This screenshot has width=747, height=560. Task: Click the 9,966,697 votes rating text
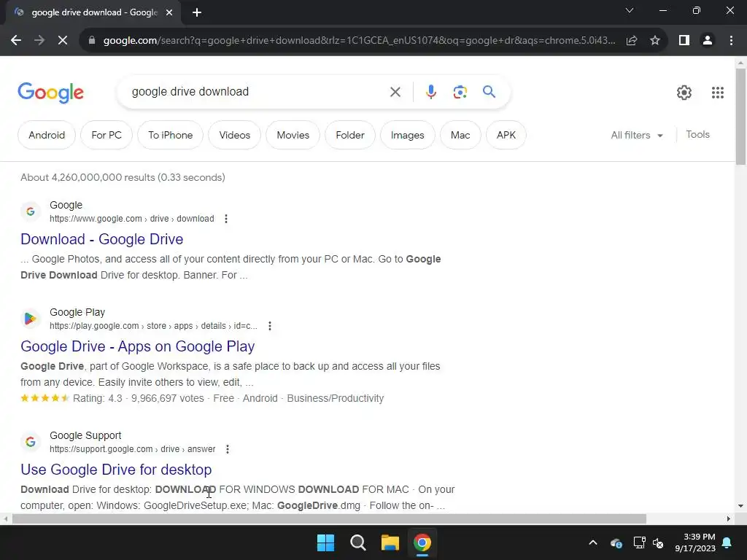pyautogui.click(x=168, y=399)
